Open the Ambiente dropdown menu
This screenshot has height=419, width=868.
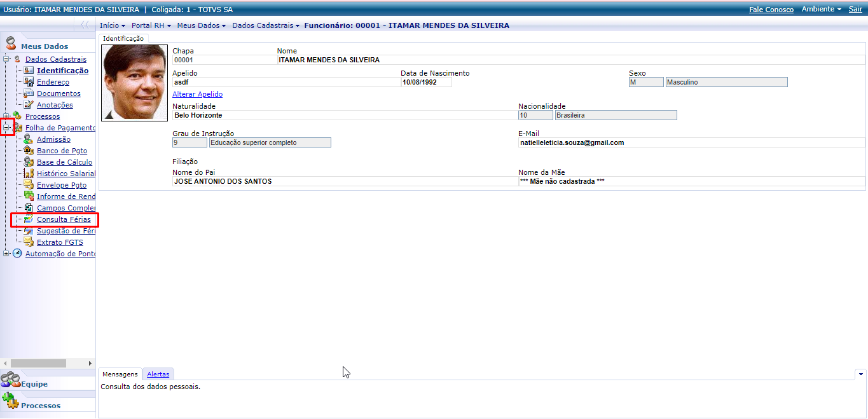click(x=821, y=10)
